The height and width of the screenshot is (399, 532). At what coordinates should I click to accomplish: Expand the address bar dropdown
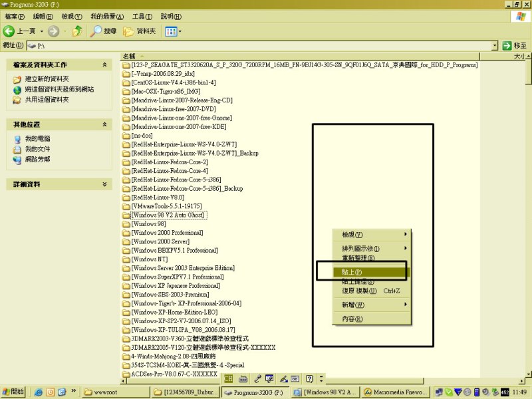coord(495,45)
